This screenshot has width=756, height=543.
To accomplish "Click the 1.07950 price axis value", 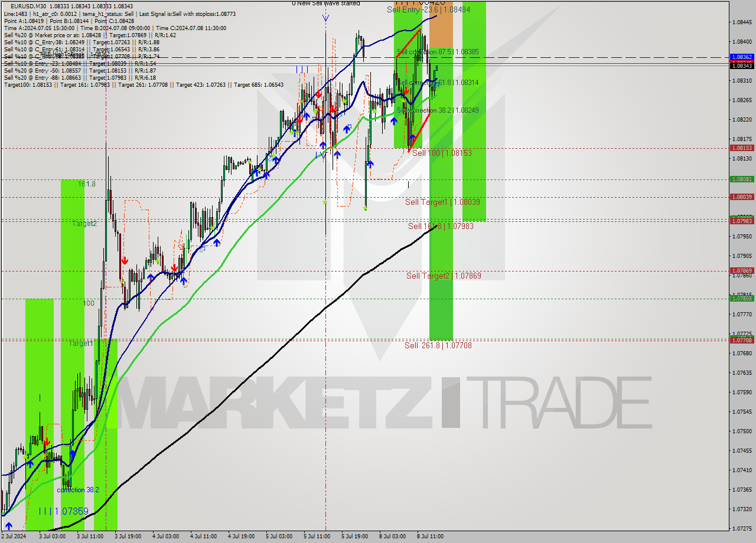I will coord(741,237).
